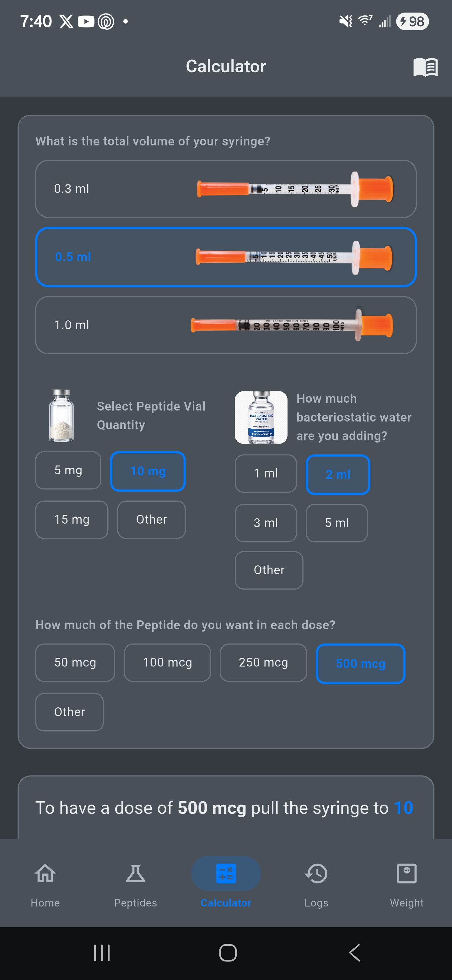Open the guide book icon top right
The image size is (452, 980).
coord(425,67)
